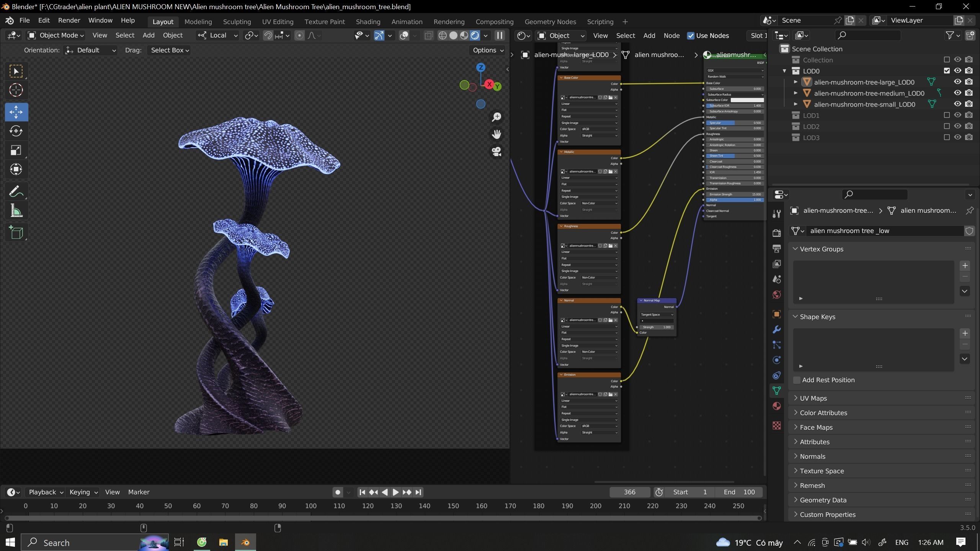Hide alien-mushroom-tree-medium_LOD0 in viewport

point(957,93)
